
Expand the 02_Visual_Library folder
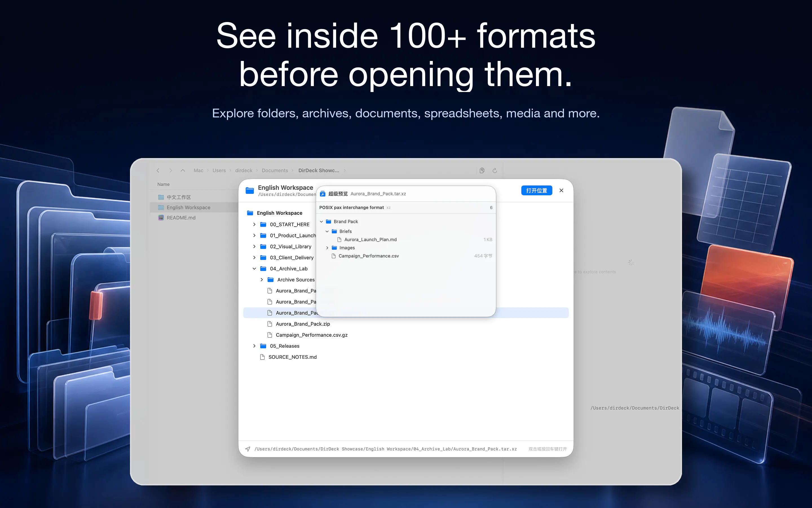[254, 247]
